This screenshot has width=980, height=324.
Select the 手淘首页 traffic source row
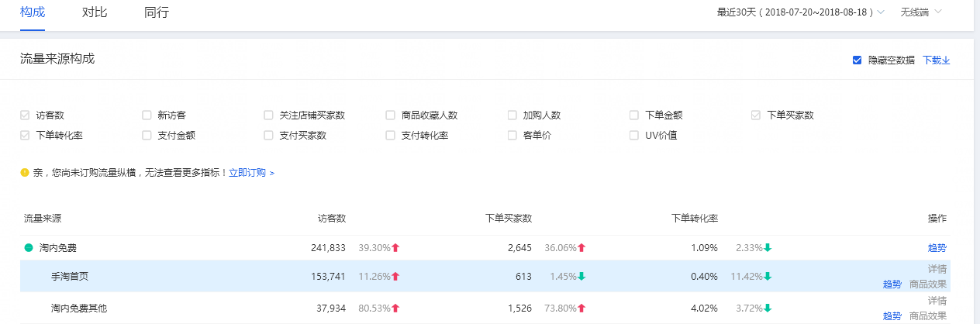coord(70,277)
